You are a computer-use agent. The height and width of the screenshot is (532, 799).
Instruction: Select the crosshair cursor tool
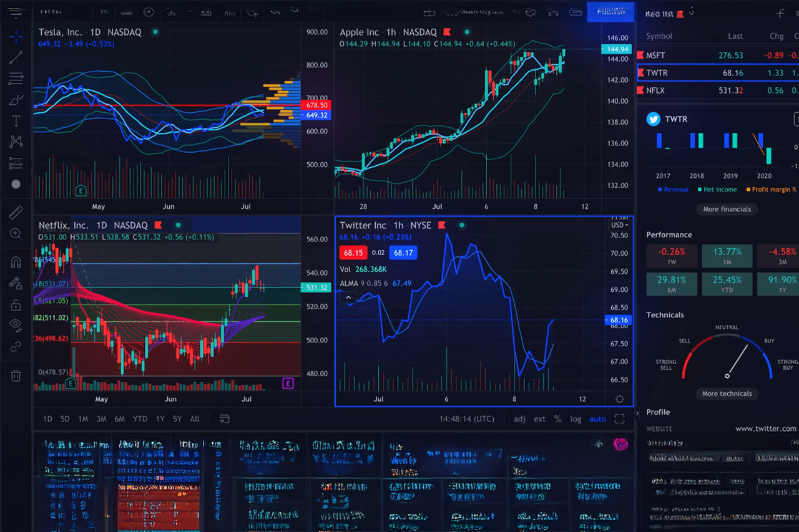(x=16, y=36)
